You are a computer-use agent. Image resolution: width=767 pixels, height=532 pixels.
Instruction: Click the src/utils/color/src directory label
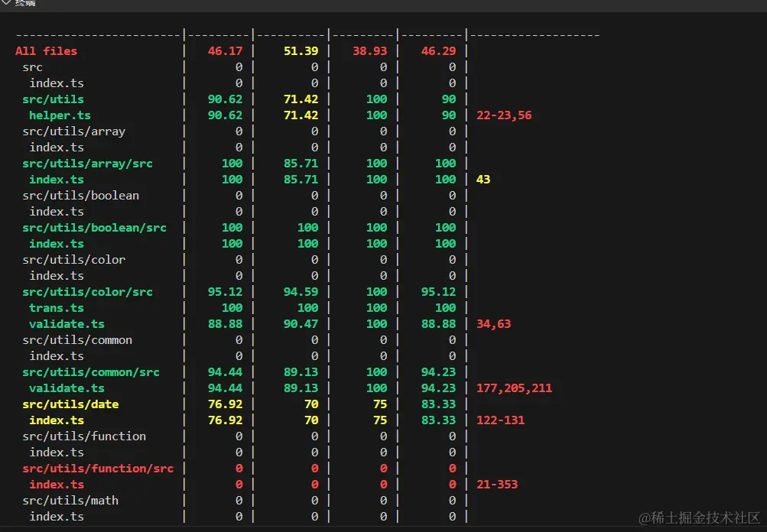point(88,292)
